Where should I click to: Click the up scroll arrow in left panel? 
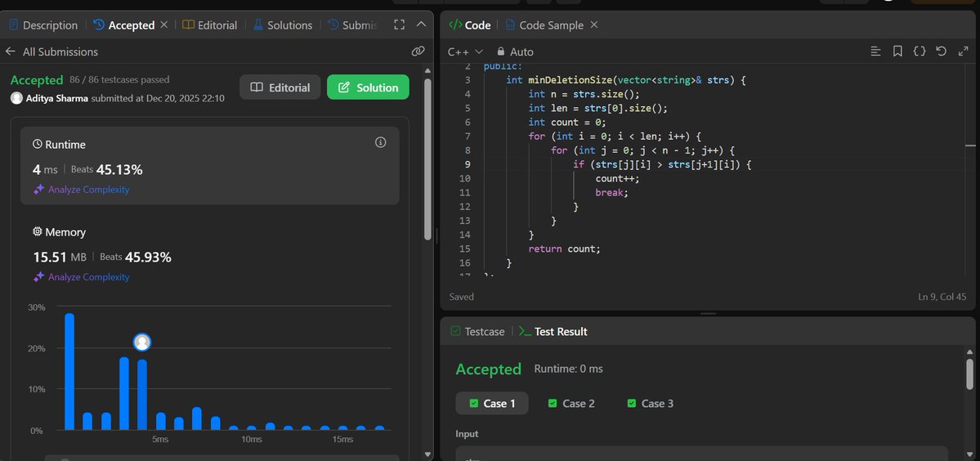[427, 70]
